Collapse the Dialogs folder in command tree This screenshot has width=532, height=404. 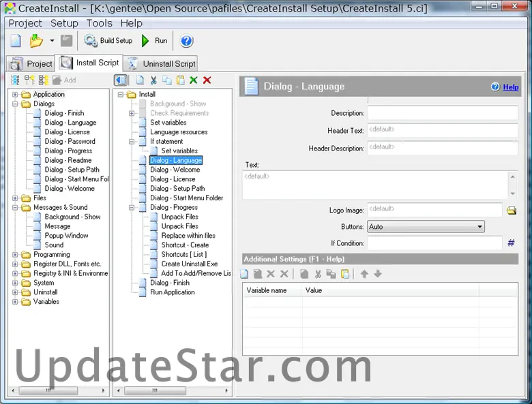[x=15, y=104]
